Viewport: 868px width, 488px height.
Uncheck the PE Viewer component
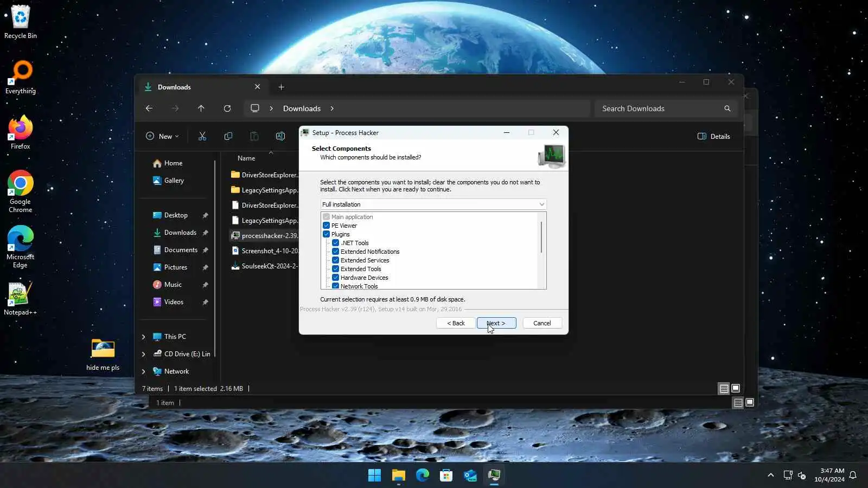(x=327, y=226)
